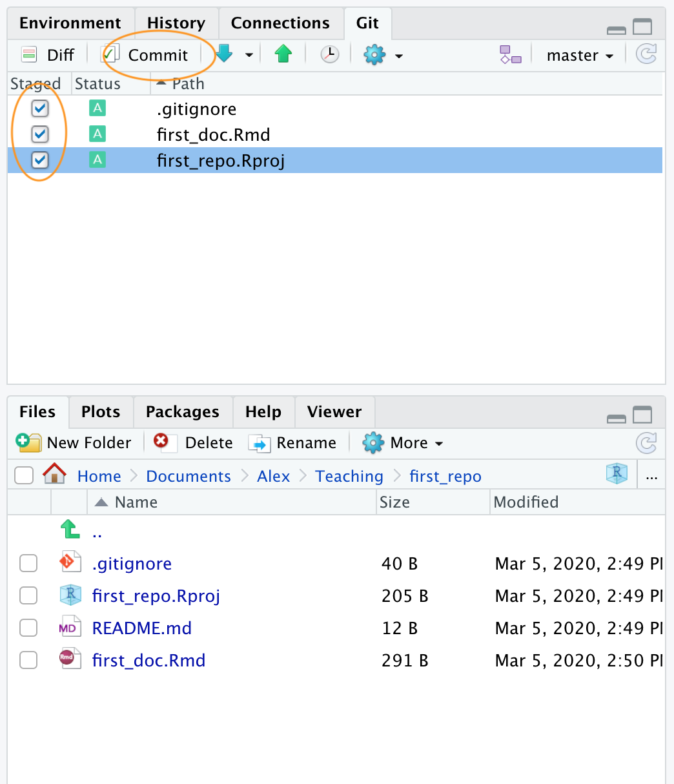This screenshot has height=784, width=674.
Task: Go up to parent directory arrow
Action: (x=70, y=531)
